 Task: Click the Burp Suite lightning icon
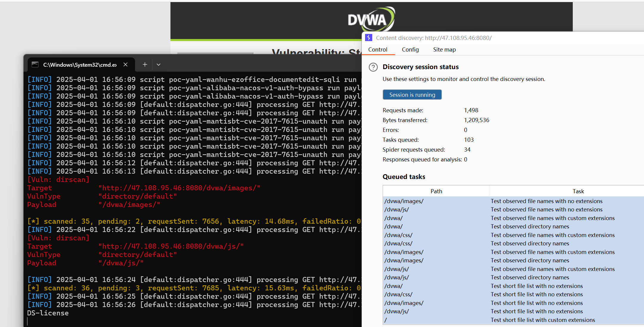369,38
